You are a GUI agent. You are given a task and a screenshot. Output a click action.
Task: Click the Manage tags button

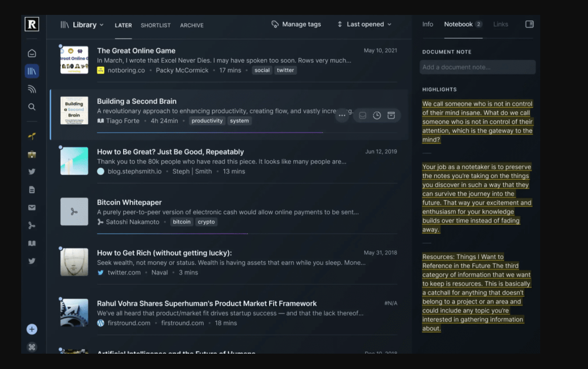(x=296, y=24)
